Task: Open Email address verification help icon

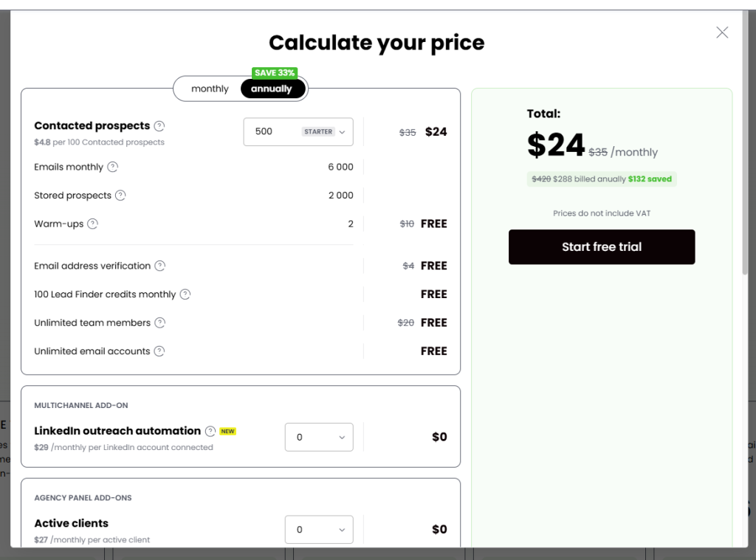Action: 161,266
